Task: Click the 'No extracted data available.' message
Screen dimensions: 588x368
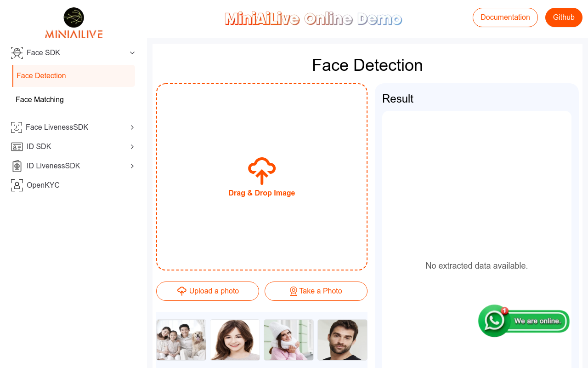Action: coord(477,266)
